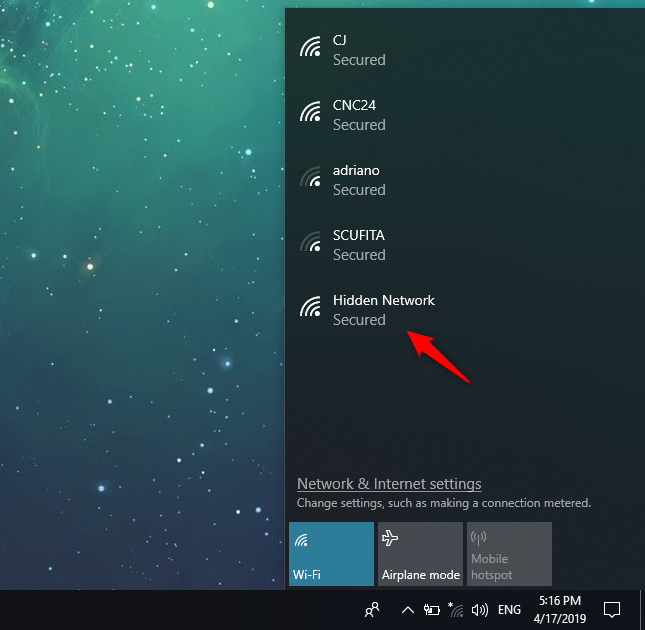This screenshot has height=630, width=645.
Task: Toggle the Airplane mode tile
Action: pos(420,554)
